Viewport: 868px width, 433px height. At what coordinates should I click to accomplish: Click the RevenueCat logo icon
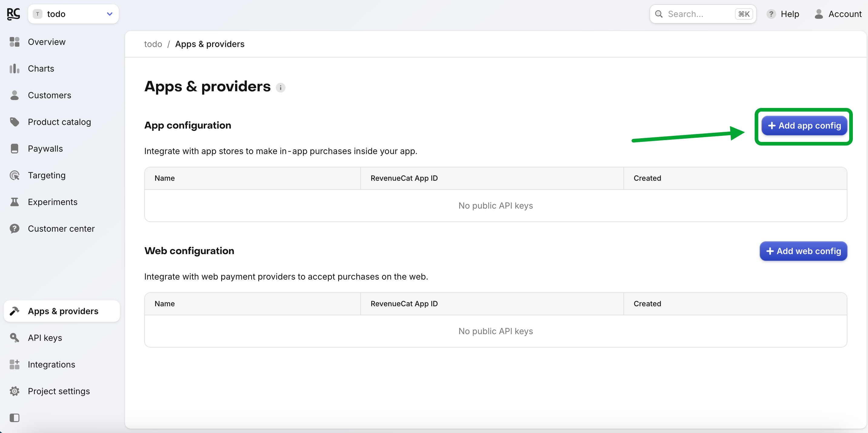[13, 14]
